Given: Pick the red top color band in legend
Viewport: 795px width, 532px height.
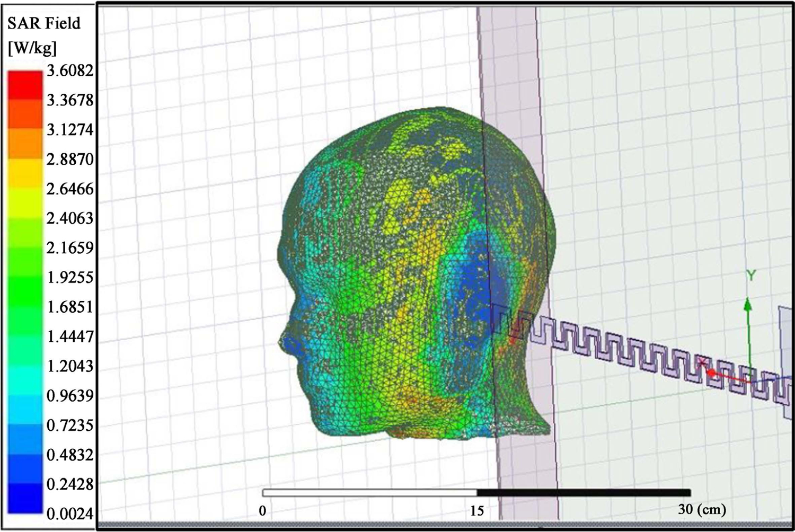Looking at the screenshot, I should coord(25,85).
